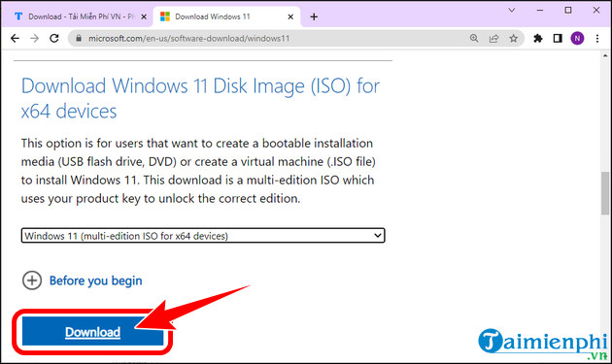Open the Extensions puzzle menu
Screen dimensions: 612x364
538,38
